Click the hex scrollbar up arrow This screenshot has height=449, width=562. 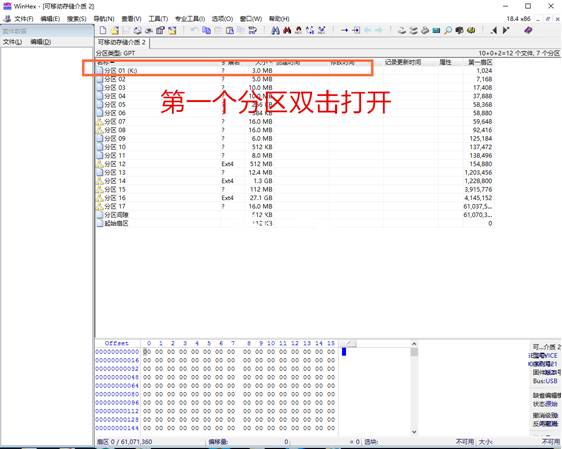coord(414,344)
